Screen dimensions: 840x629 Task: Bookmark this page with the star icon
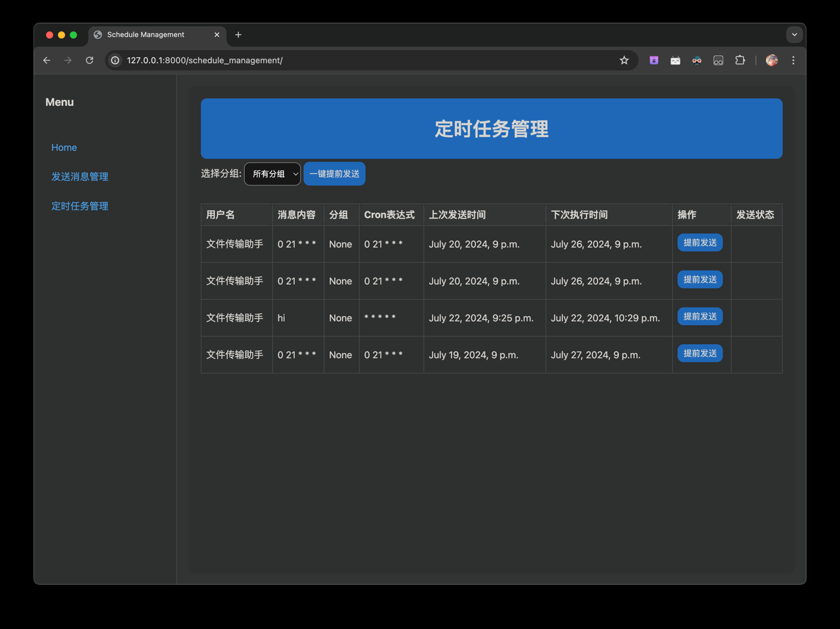[624, 60]
